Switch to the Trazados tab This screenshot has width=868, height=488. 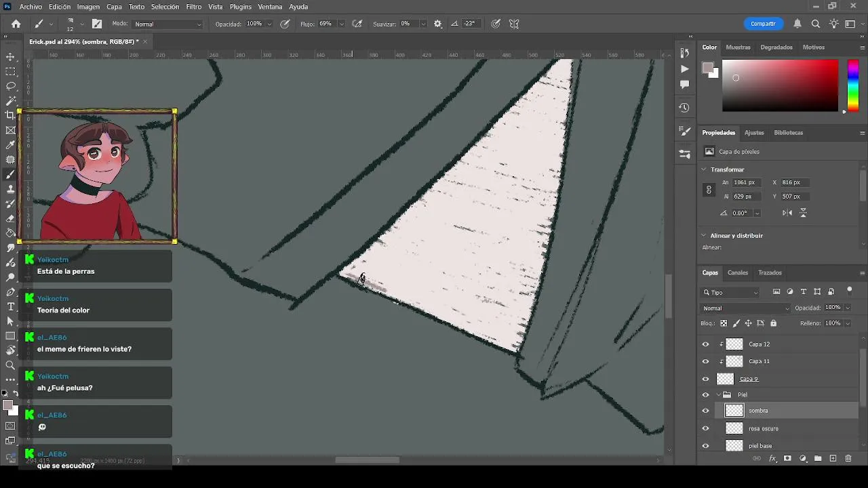(770, 272)
